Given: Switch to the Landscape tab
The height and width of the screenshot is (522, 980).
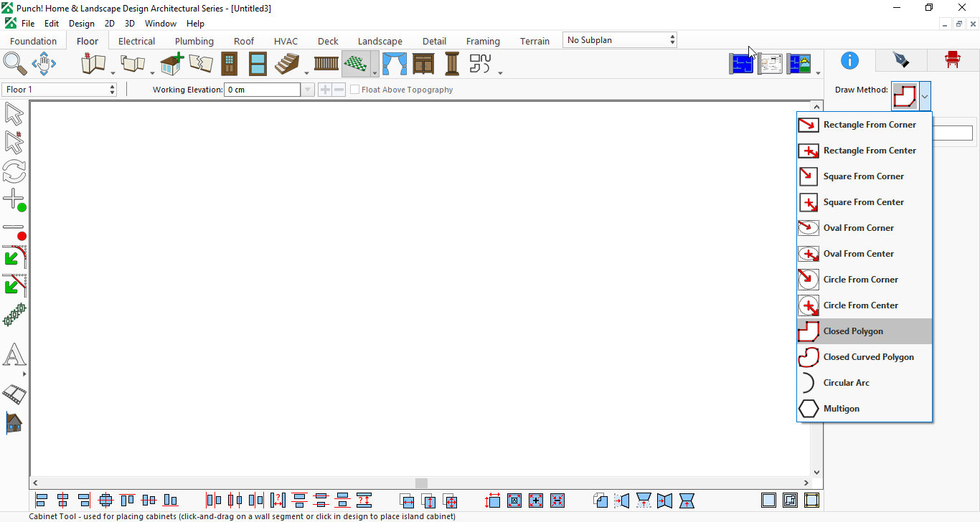Looking at the screenshot, I should click(x=380, y=41).
